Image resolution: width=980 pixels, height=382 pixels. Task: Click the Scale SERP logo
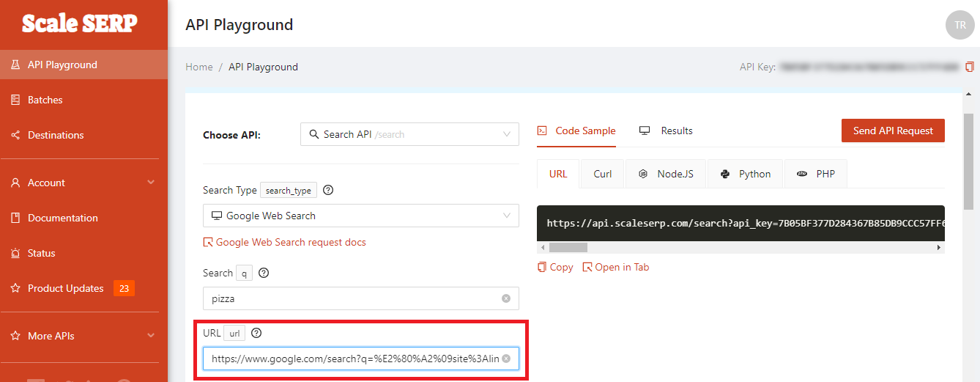[79, 23]
